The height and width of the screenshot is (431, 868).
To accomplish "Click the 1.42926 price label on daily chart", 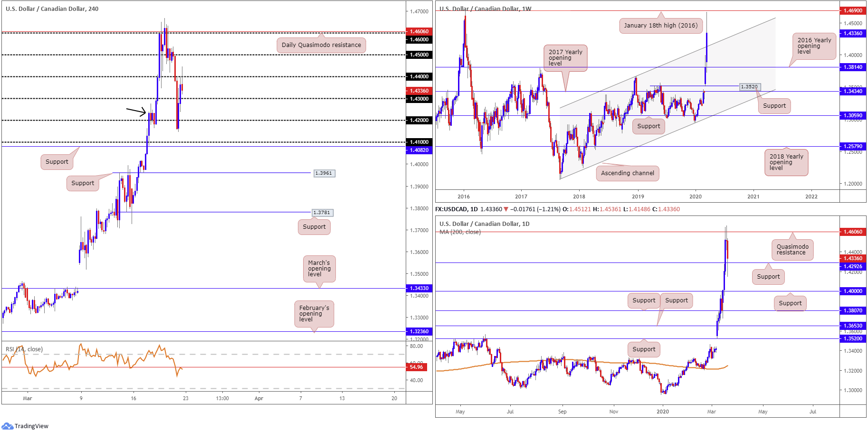I will [853, 266].
